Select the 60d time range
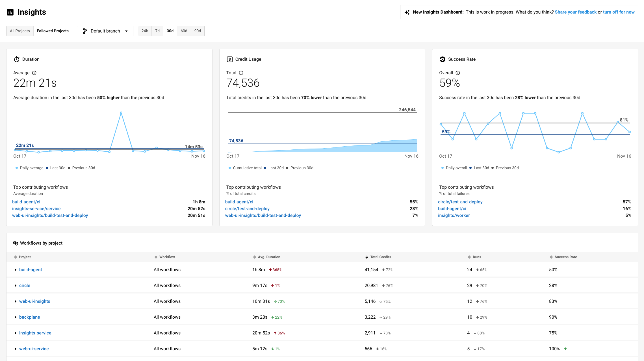Viewport: 644px width, 361px height. pyautogui.click(x=184, y=31)
